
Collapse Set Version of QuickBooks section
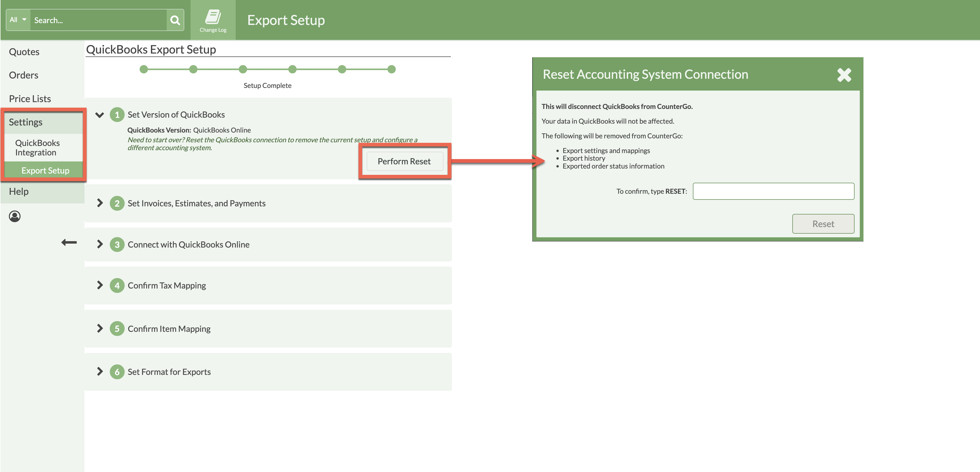100,114
